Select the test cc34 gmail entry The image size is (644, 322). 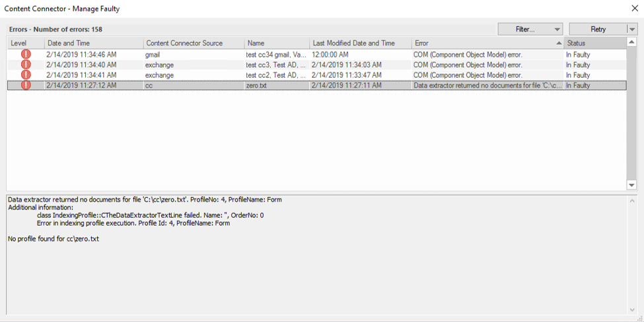pos(275,55)
